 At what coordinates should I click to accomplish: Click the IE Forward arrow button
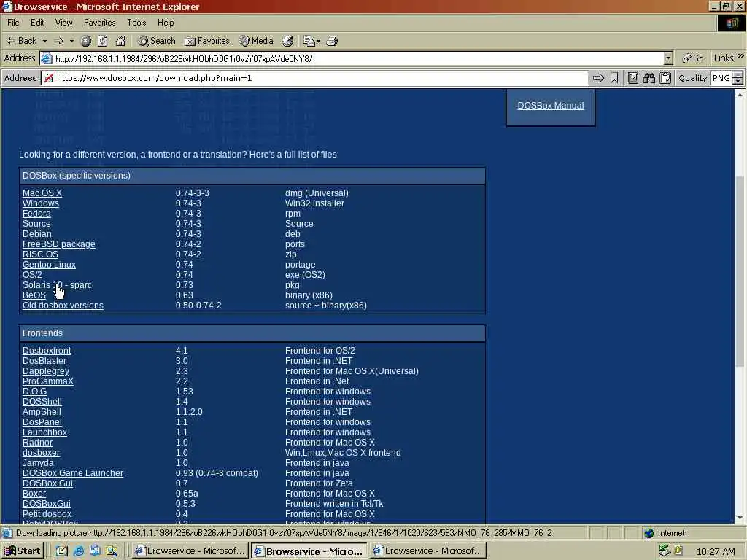tap(58, 41)
